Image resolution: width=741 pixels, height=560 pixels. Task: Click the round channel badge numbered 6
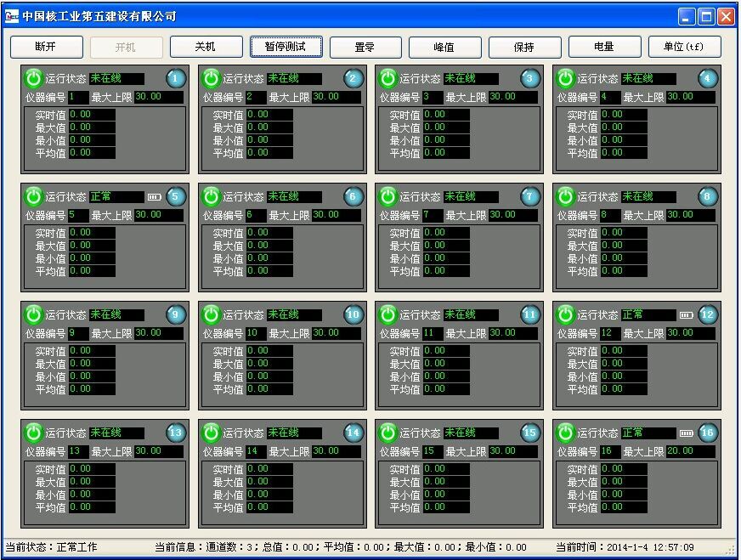(x=353, y=196)
